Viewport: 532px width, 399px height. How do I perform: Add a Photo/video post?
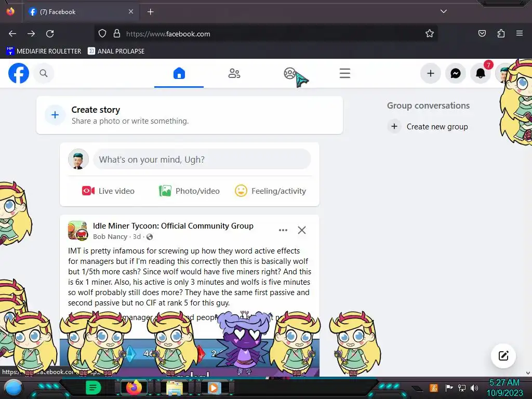point(189,191)
